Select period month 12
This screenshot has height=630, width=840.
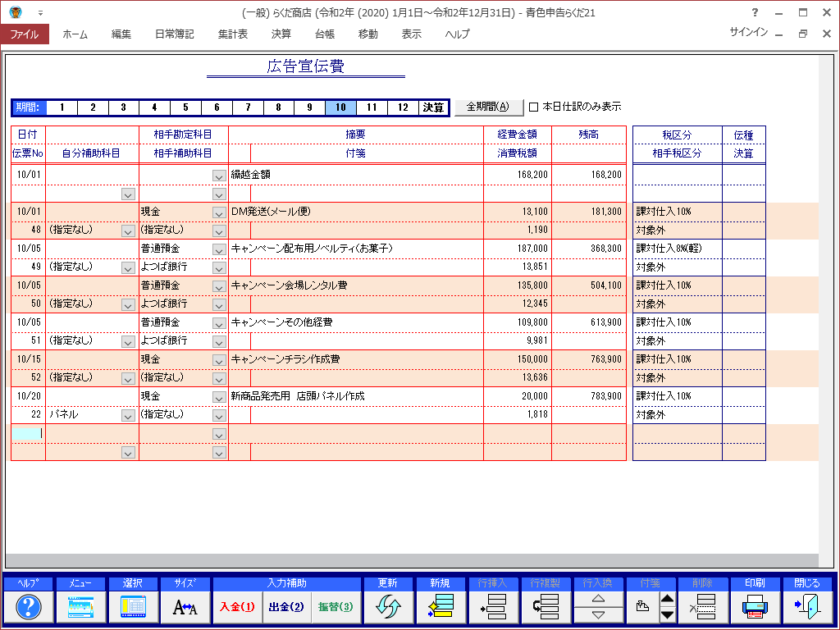(x=403, y=107)
